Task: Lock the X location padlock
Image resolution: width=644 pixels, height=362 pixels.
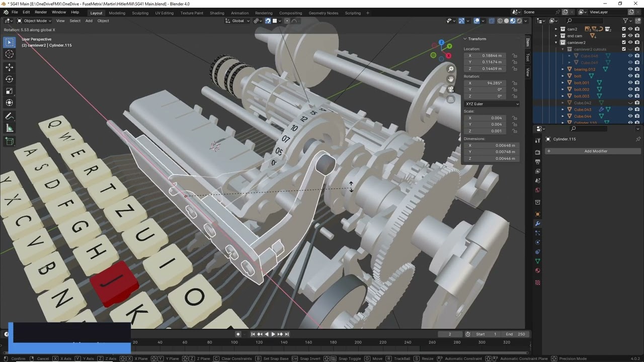Action: 514,56
